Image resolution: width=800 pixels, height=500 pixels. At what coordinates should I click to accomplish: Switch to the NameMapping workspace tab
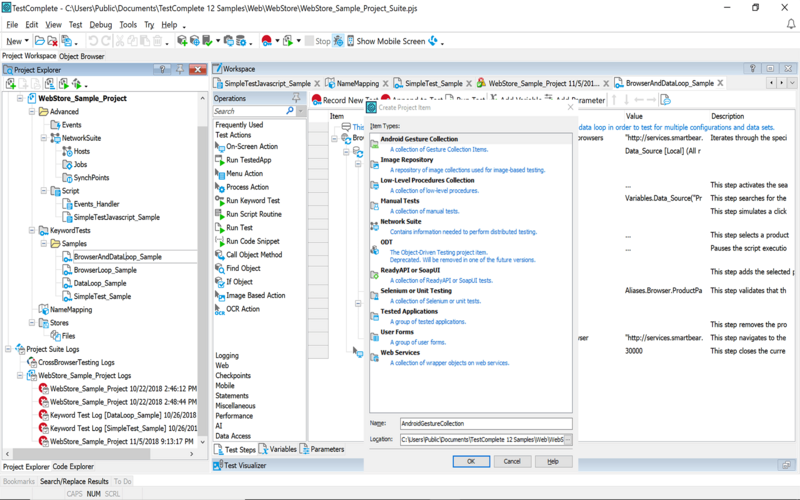click(358, 83)
